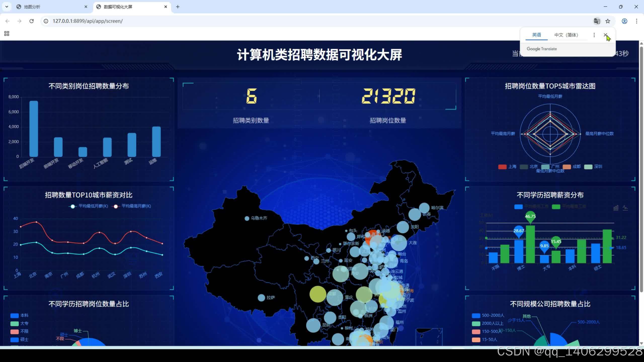Reload the current page
The width and height of the screenshot is (644, 362).
(x=31, y=21)
